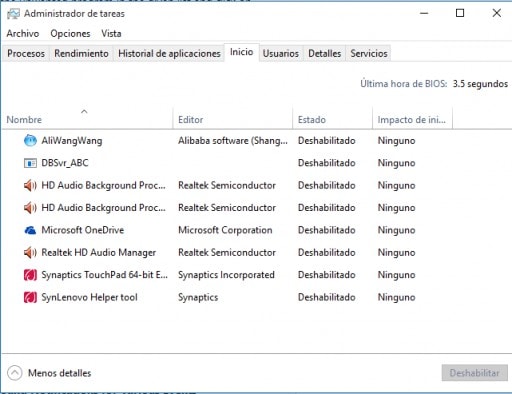The width and height of the screenshot is (512, 394).
Task: Click Ninguno impact in Synaptics TouchPad row
Action: pos(396,275)
